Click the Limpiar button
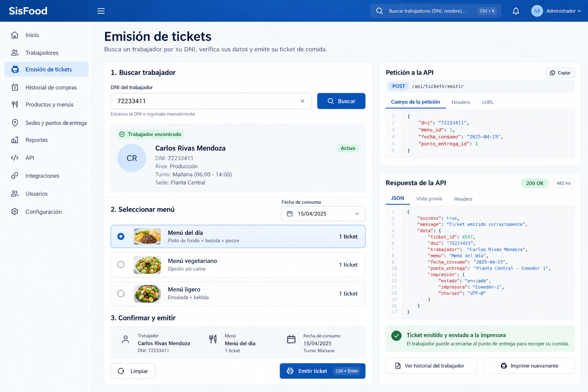Viewport: 588px width, 392px height. (x=133, y=371)
